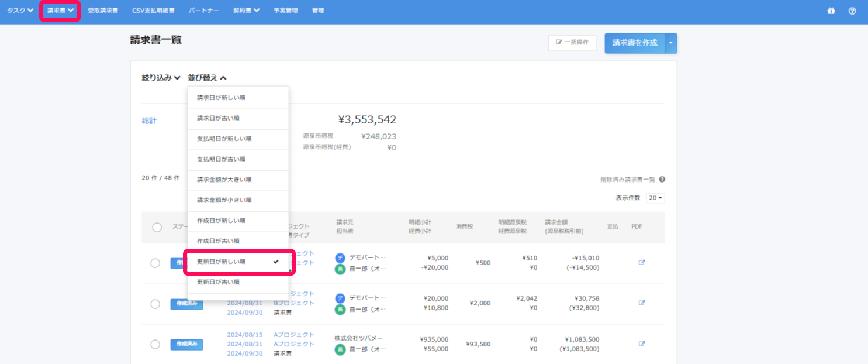The height and width of the screenshot is (364, 868).
Task: Click 燕一郎 avatar in the ¥1,083,500 row
Action: [x=340, y=350]
